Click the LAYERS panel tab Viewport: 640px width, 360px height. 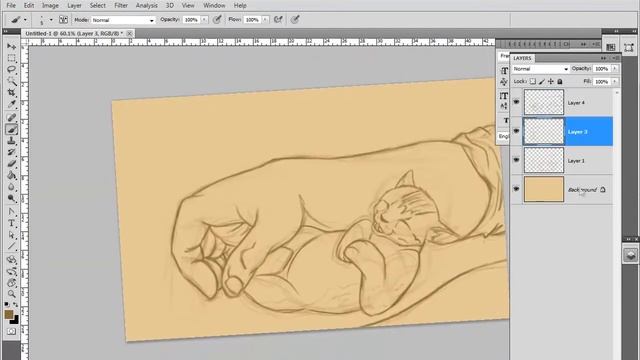522,58
